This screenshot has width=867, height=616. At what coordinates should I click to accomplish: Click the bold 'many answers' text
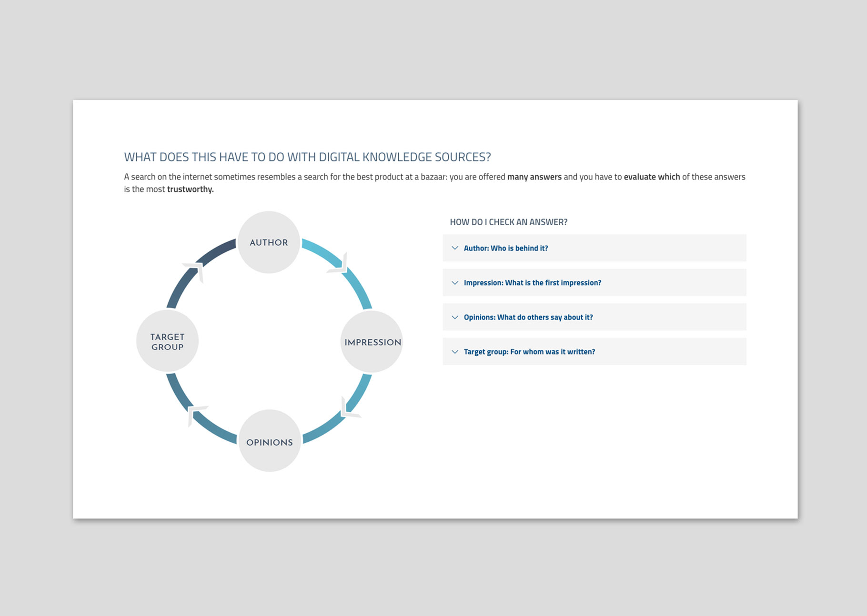(x=534, y=177)
